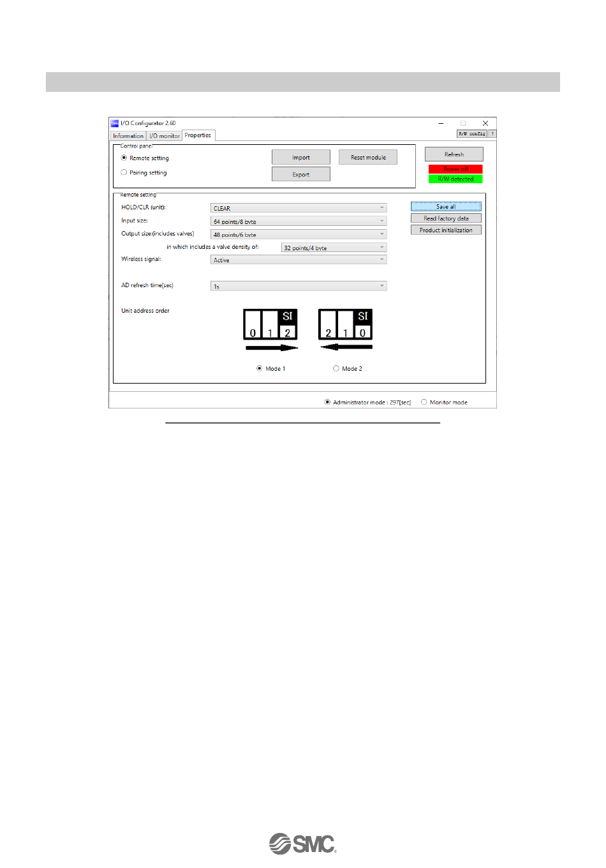The width and height of the screenshot is (606, 868).
Task: Click the SMC logo at page bottom
Action: (x=302, y=843)
